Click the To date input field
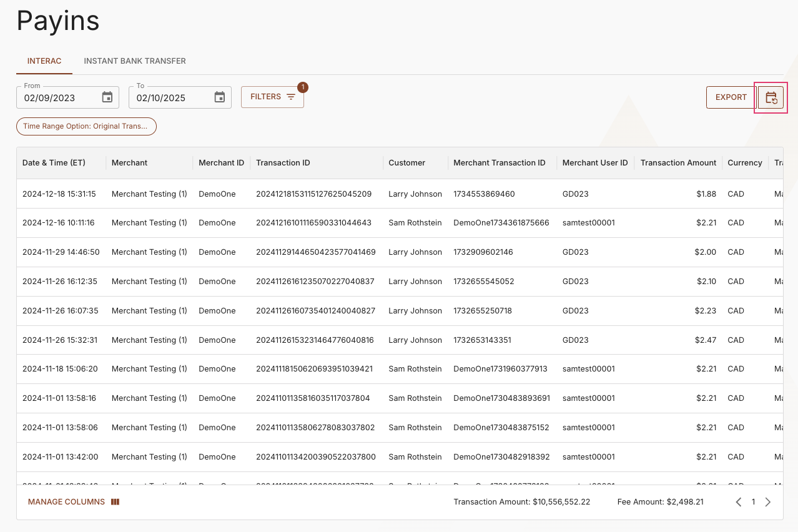This screenshot has height=532, width=798. 169,97
